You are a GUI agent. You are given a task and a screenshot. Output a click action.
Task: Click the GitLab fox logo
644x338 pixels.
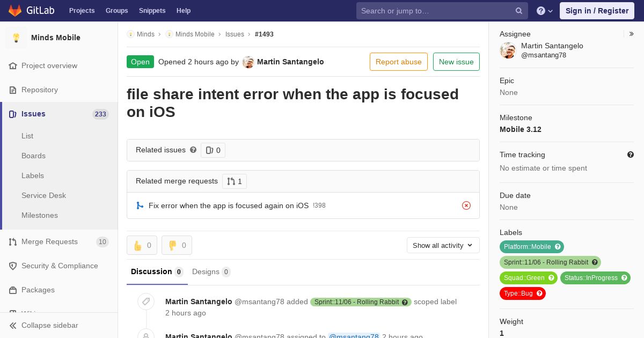pyautogui.click(x=15, y=11)
